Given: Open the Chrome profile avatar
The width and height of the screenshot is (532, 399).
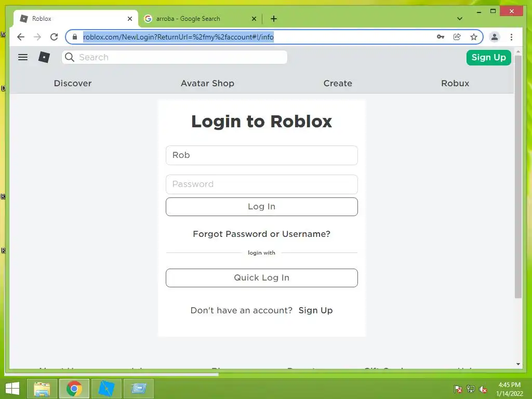Looking at the screenshot, I should [x=495, y=37].
